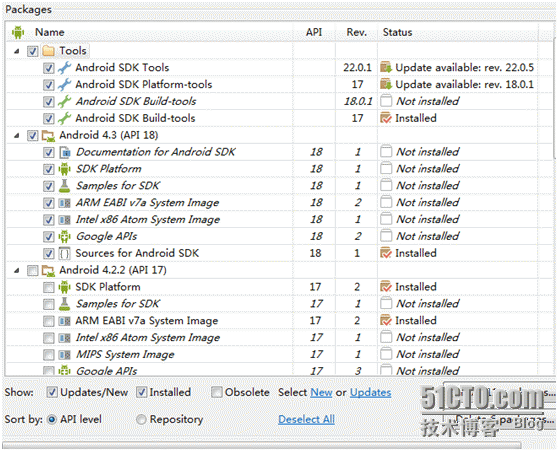Click the green wrench icon for Build-tools rev 17
Screen dimensions: 558x451
pos(64,118)
